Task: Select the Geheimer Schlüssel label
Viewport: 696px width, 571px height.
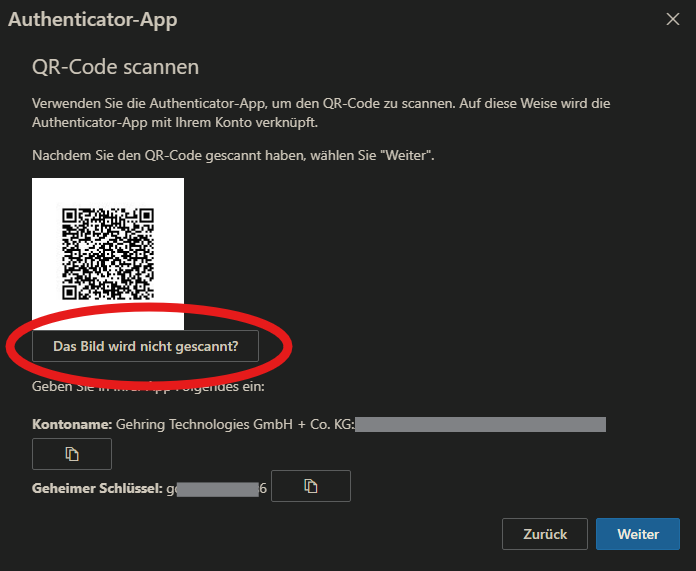Action: pos(97,489)
